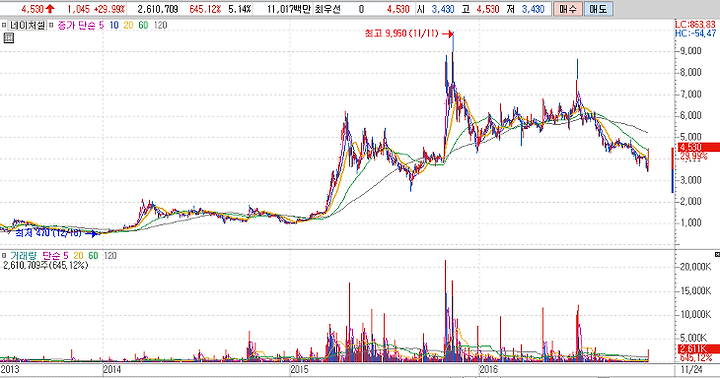Screen dimensions: 720x378
Task: Click the 29.99% change label on price axis
Action: (694, 157)
